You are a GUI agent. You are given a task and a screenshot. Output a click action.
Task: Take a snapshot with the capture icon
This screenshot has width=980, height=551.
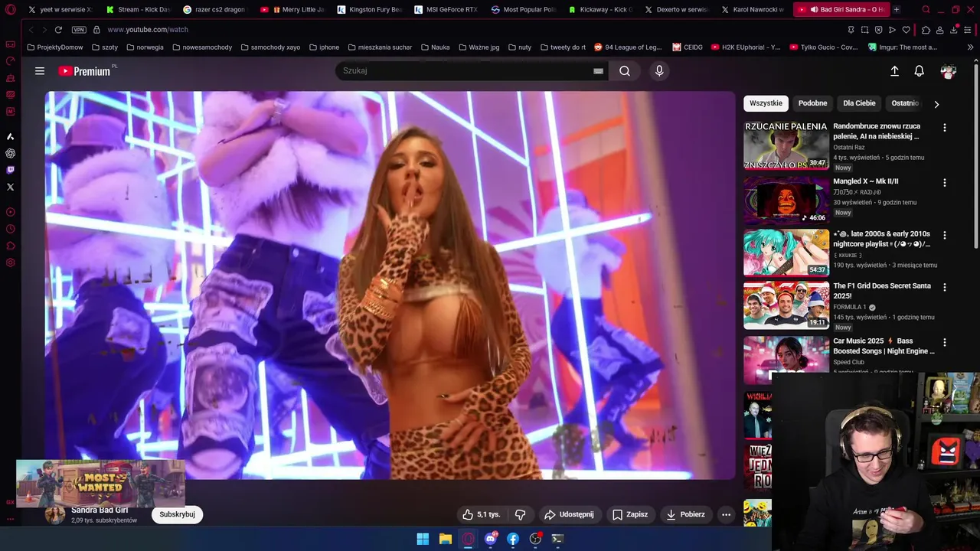pyautogui.click(x=864, y=30)
